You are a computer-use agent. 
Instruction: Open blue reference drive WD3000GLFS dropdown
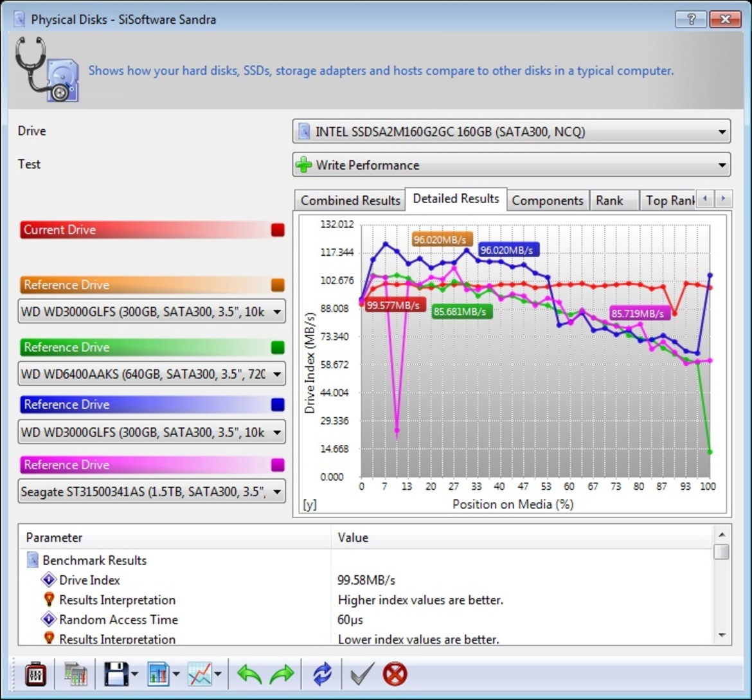[152, 433]
